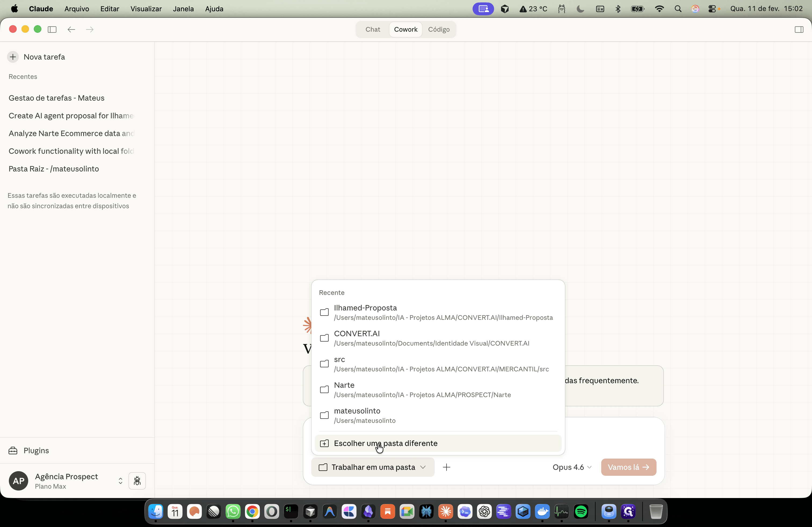
Task: Click the plus icon beside Nova tarefa
Action: 13,57
